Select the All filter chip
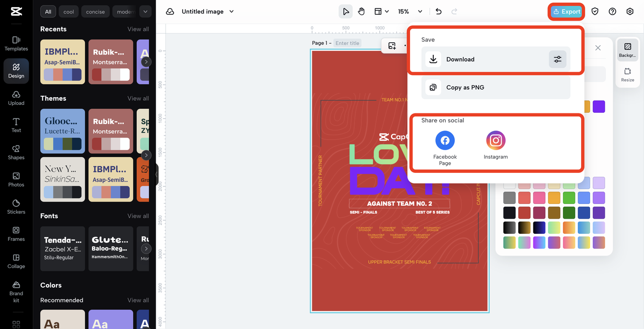The height and width of the screenshot is (329, 644). click(x=48, y=12)
